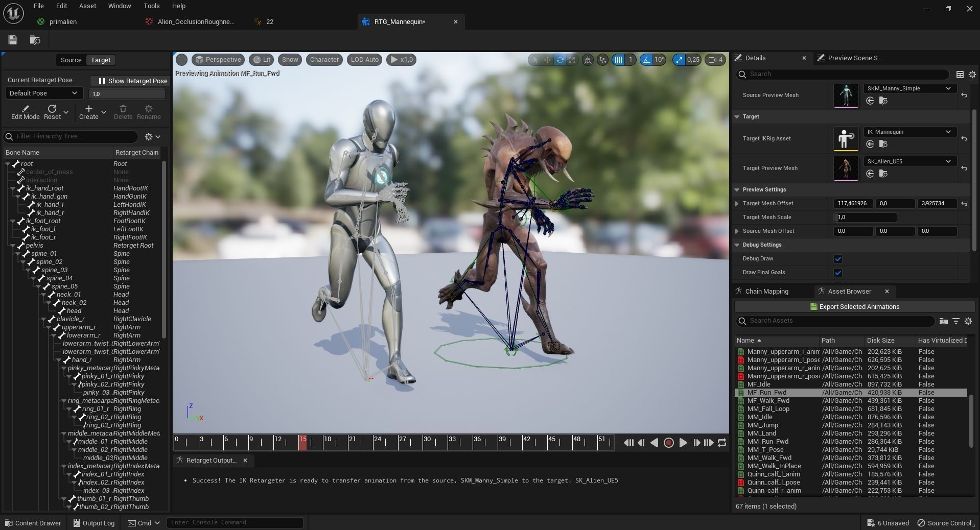Select the Translate transform tool
Image resolution: width=980 pixels, height=530 pixels.
tap(547, 60)
